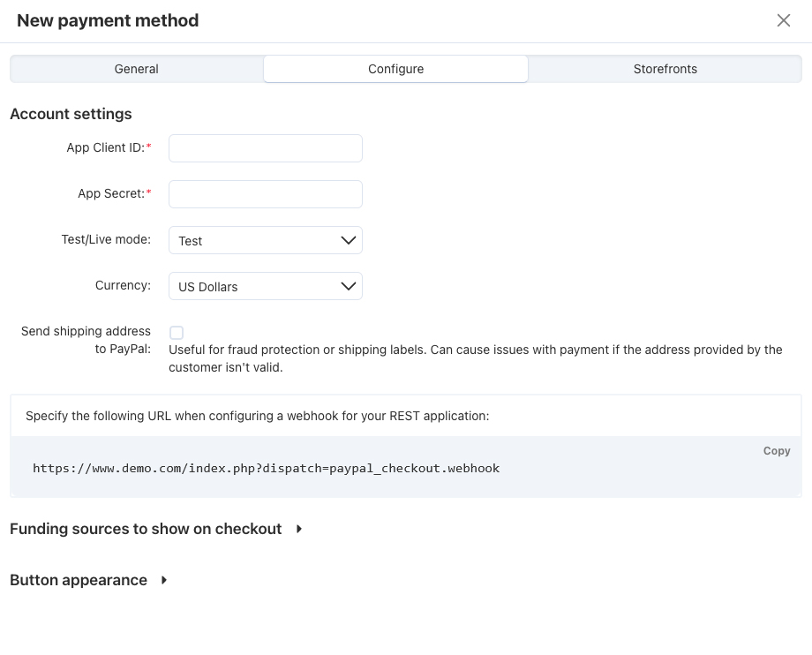The image size is (812, 655).
Task: Click the App Client ID input field
Action: click(265, 147)
